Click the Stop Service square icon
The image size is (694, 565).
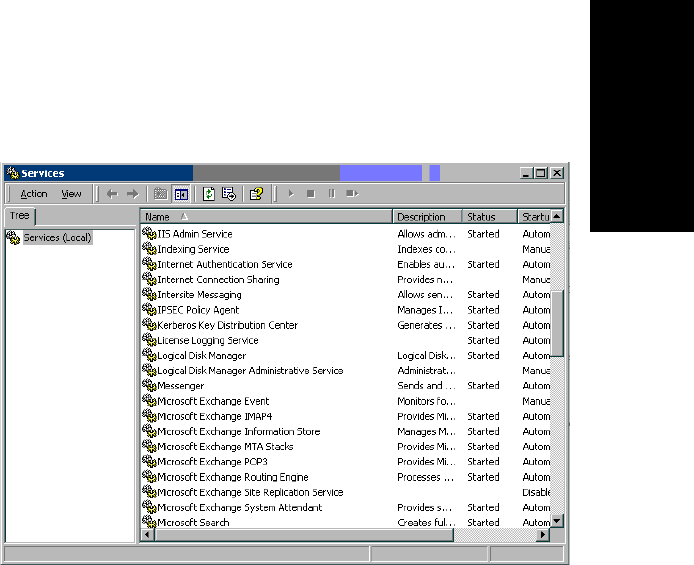click(311, 194)
